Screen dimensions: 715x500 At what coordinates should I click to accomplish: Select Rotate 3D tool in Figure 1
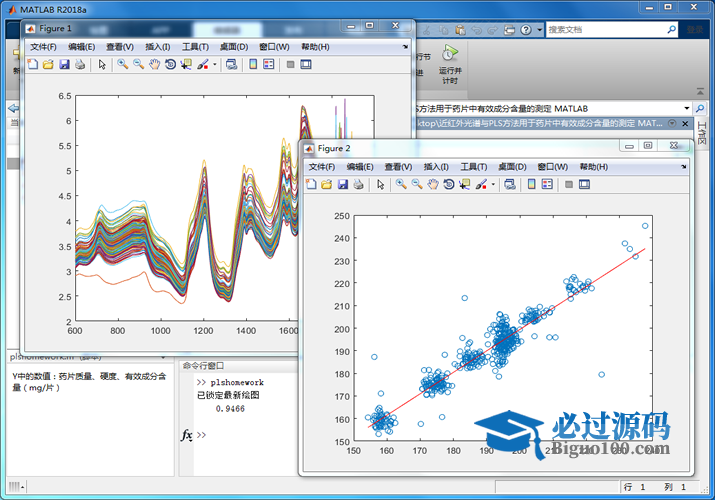click(170, 64)
